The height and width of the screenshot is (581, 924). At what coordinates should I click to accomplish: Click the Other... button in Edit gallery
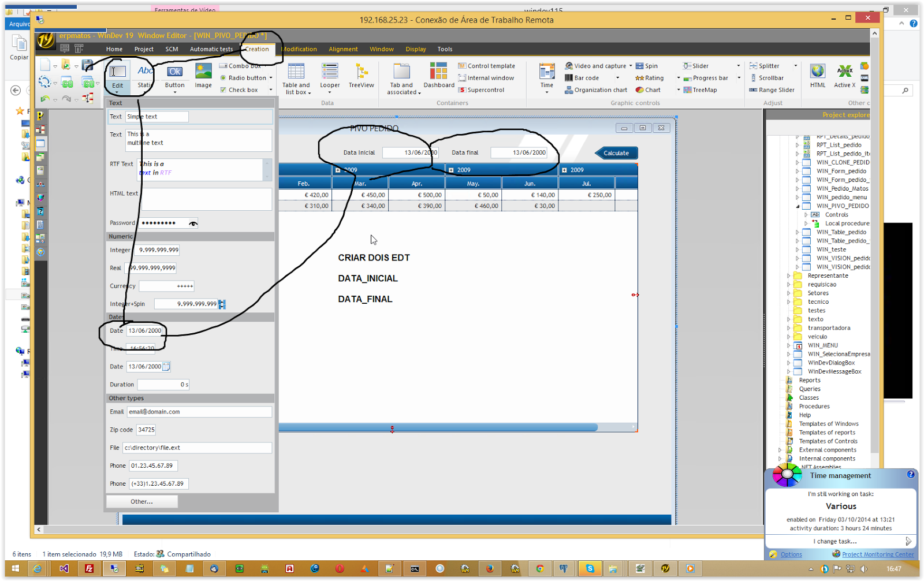(x=141, y=501)
